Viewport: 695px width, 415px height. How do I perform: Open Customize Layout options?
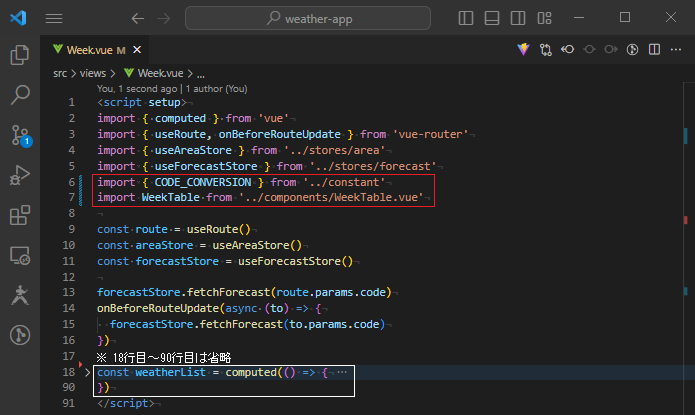click(x=544, y=18)
